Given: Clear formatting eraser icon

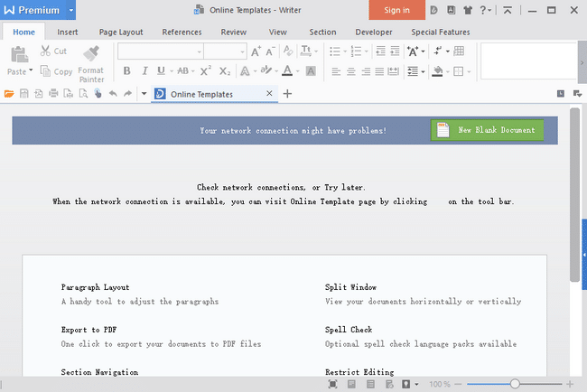Looking at the screenshot, I should (x=288, y=51).
